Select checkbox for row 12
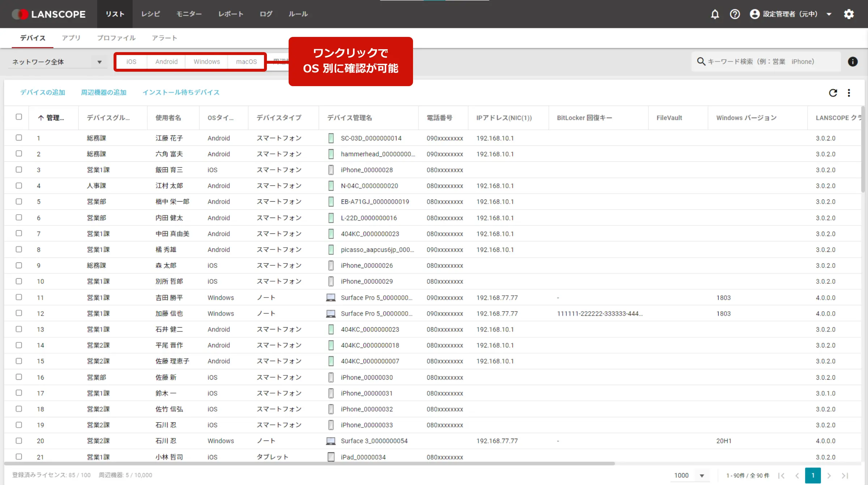This screenshot has width=868, height=485. pyautogui.click(x=19, y=313)
